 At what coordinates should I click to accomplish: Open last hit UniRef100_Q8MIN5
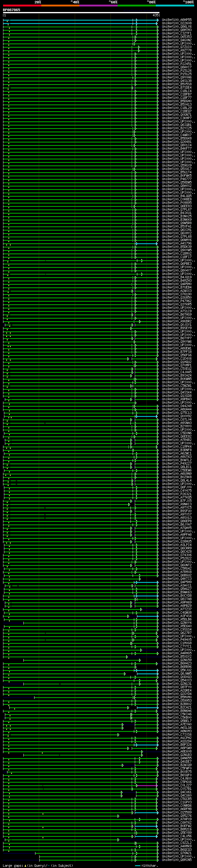[x=176, y=860]
